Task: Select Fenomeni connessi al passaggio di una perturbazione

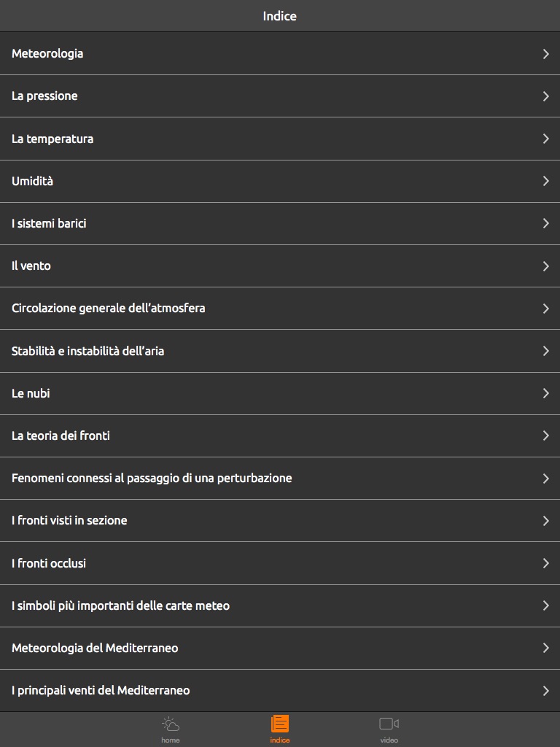Action: [152, 478]
